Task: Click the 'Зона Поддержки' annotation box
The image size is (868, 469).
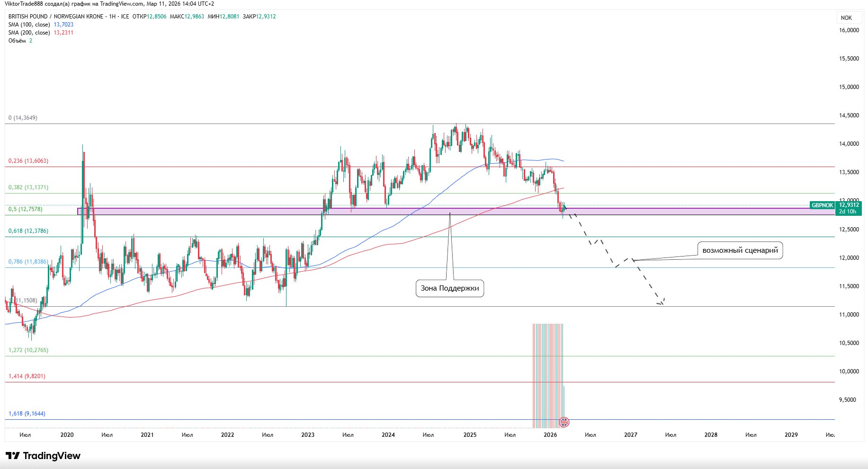Action: tap(450, 288)
